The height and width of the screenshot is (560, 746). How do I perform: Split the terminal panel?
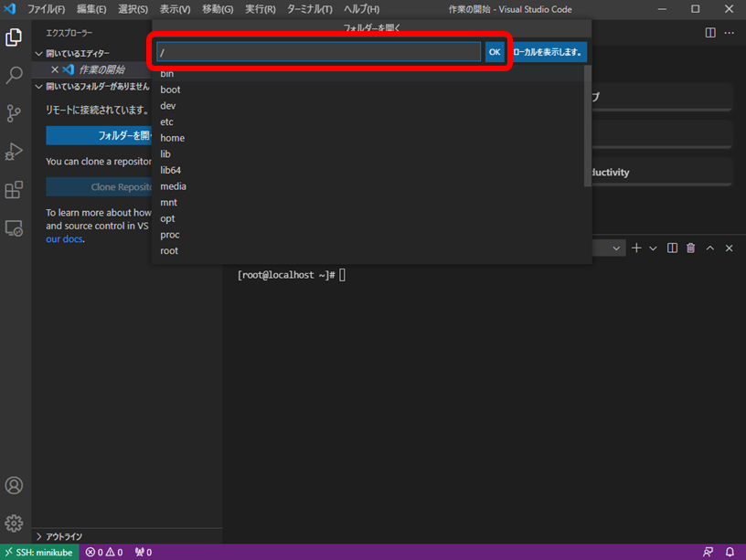[672, 248]
